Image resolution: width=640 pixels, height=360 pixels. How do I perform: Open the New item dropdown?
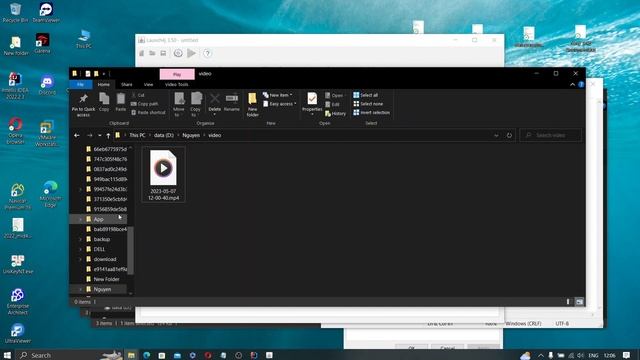tap(278, 95)
